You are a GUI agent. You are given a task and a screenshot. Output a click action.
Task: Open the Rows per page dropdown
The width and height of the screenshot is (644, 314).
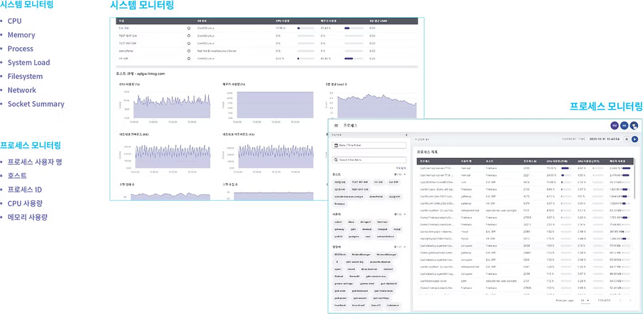[585, 300]
